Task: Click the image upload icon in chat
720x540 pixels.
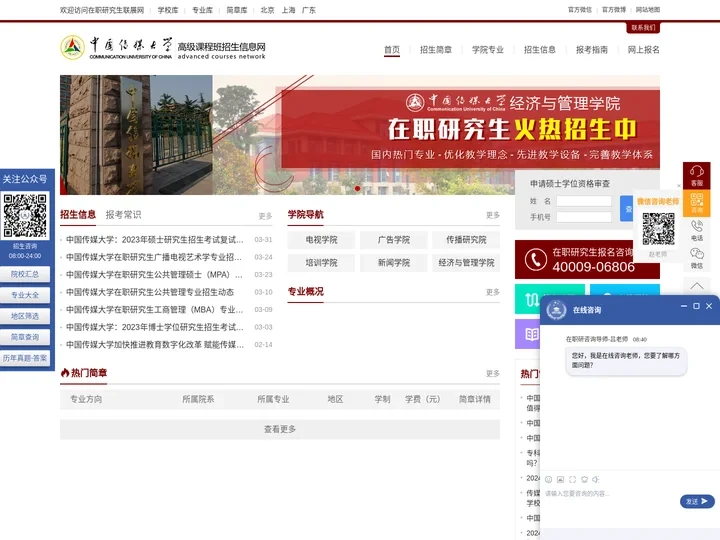Action: point(560,479)
